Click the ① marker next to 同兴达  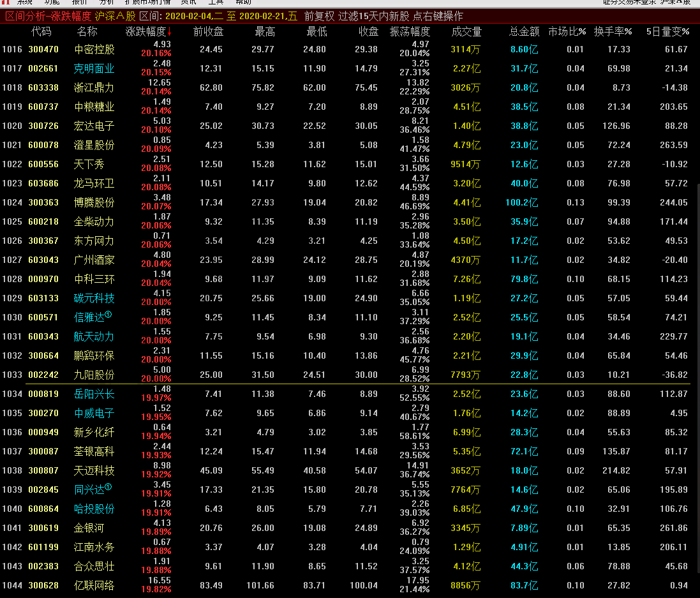[108, 486]
